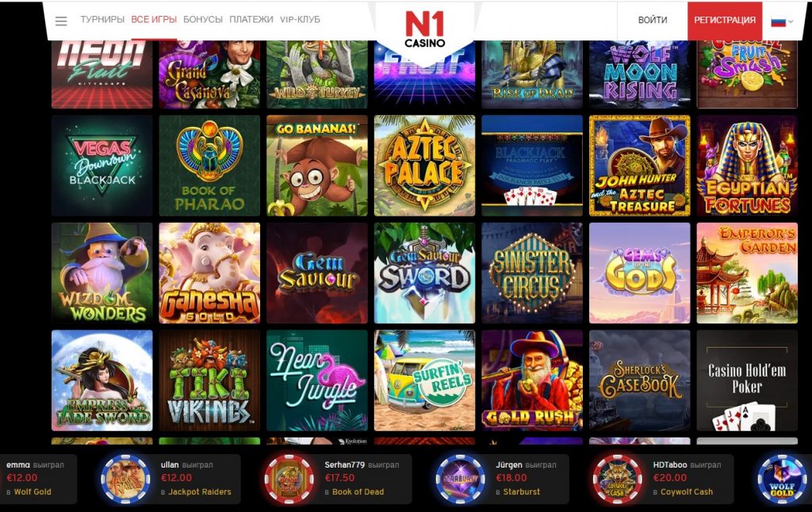This screenshot has width=812, height=512.
Task: Open the Russian flag language dropdown
Action: [782, 21]
